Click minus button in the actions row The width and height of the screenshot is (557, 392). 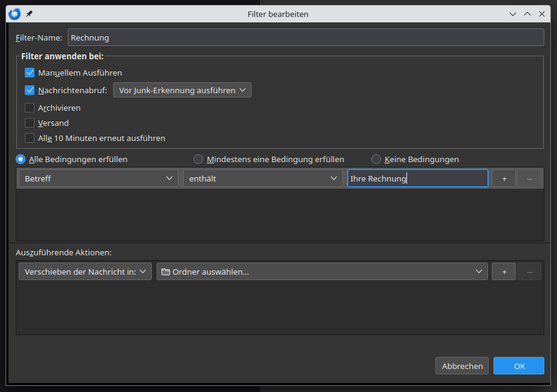pyautogui.click(x=529, y=272)
